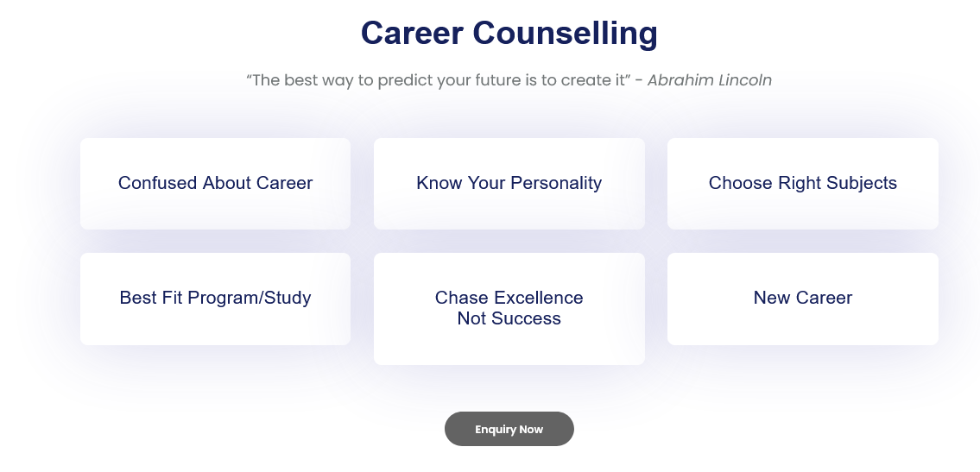The image size is (980, 472).
Task: Click the word Career in the page heading
Action: [x=411, y=34]
